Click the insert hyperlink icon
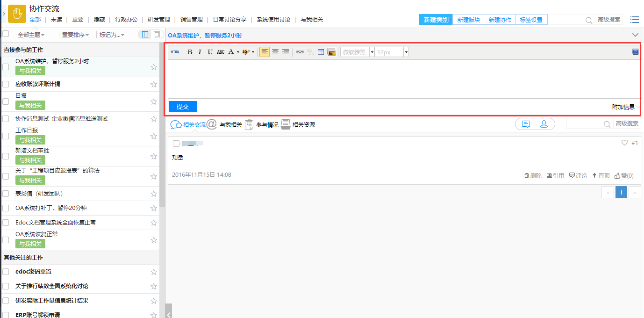 pos(300,52)
